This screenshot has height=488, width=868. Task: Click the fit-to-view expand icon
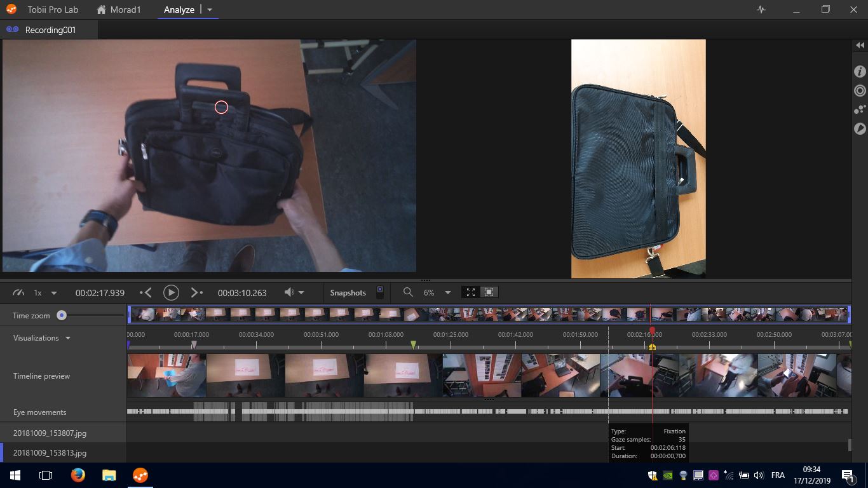pyautogui.click(x=471, y=292)
